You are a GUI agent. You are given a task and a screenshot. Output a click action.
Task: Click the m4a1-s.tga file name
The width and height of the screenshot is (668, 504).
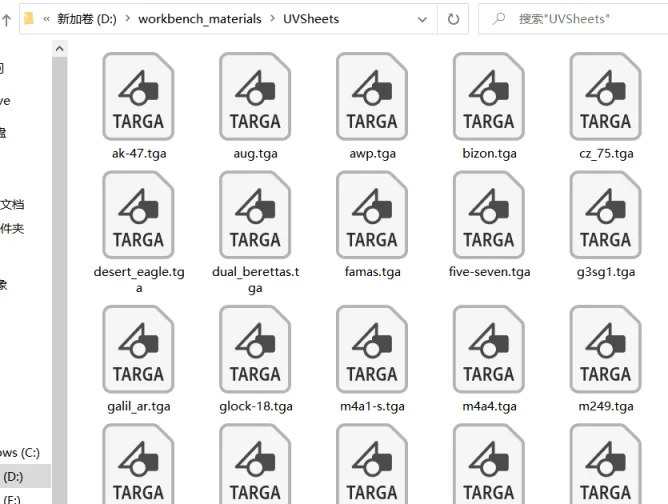372,407
